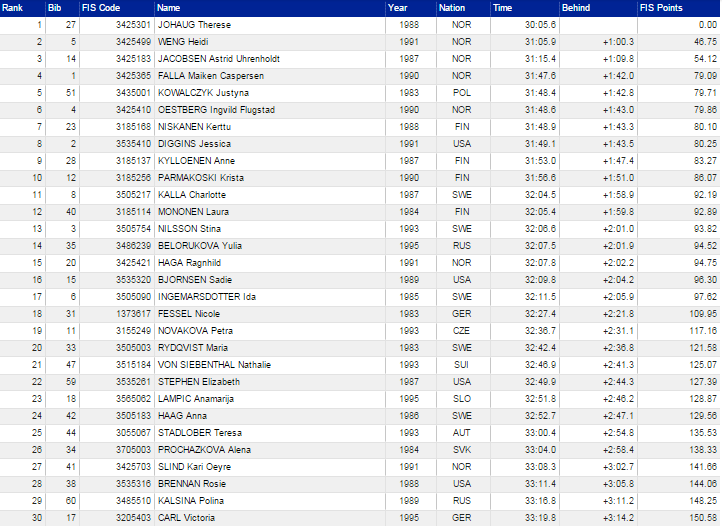722x526 pixels.
Task: Click RYDQVIST Maria name
Action: (x=193, y=349)
